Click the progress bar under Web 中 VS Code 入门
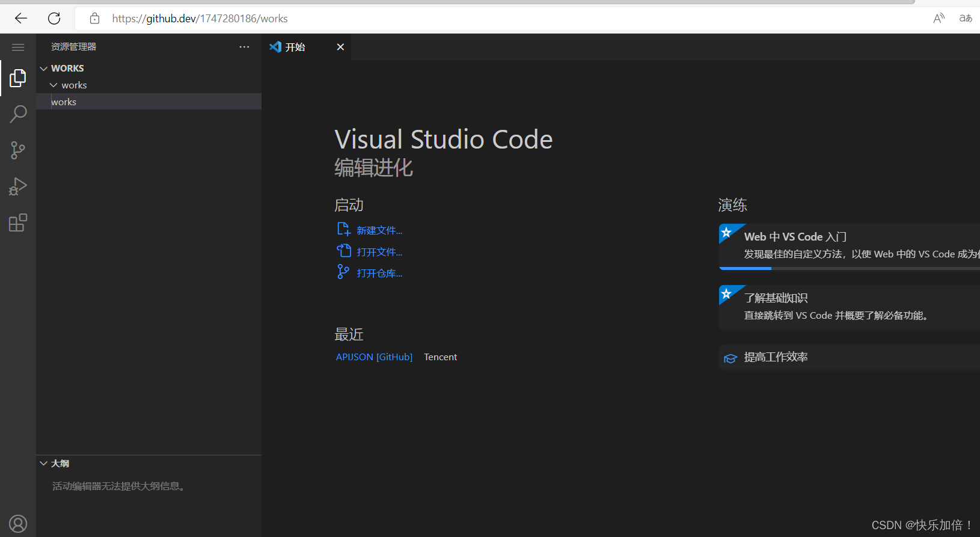The width and height of the screenshot is (980, 537). point(850,268)
